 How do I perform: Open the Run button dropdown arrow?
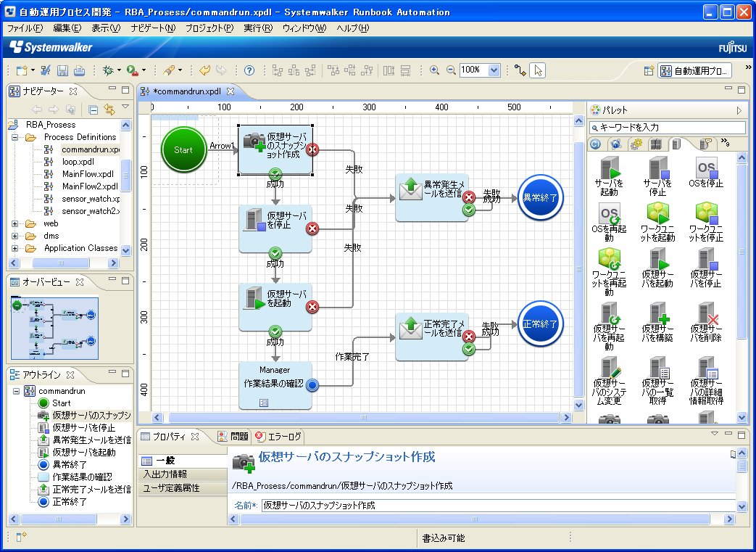coord(144,71)
